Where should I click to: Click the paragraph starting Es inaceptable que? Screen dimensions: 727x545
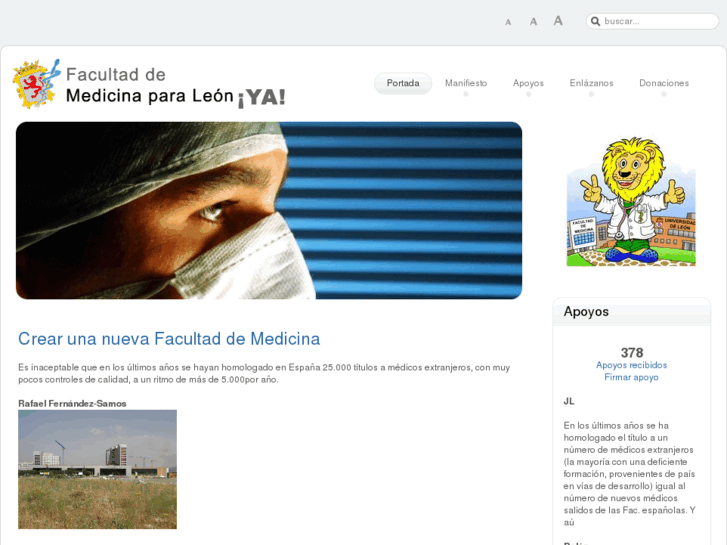264,373
